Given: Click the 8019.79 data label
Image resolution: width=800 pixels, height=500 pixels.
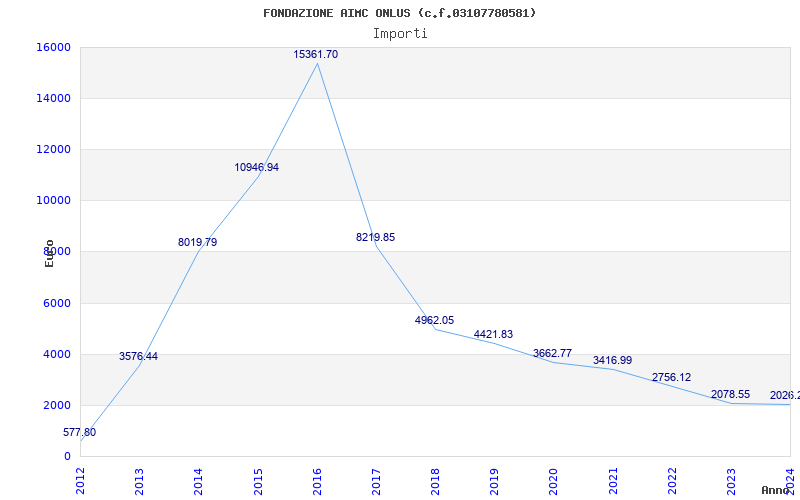Looking at the screenshot, I should pyautogui.click(x=197, y=242).
